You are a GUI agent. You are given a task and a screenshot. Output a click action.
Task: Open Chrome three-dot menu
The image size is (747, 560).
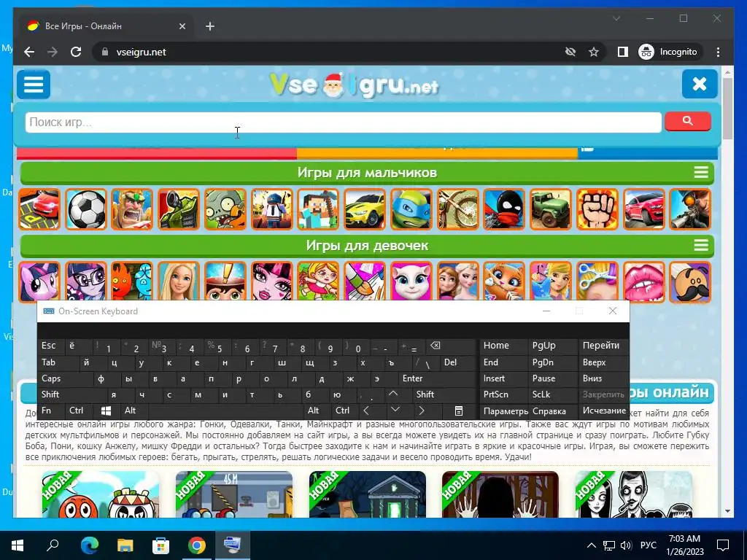(718, 52)
